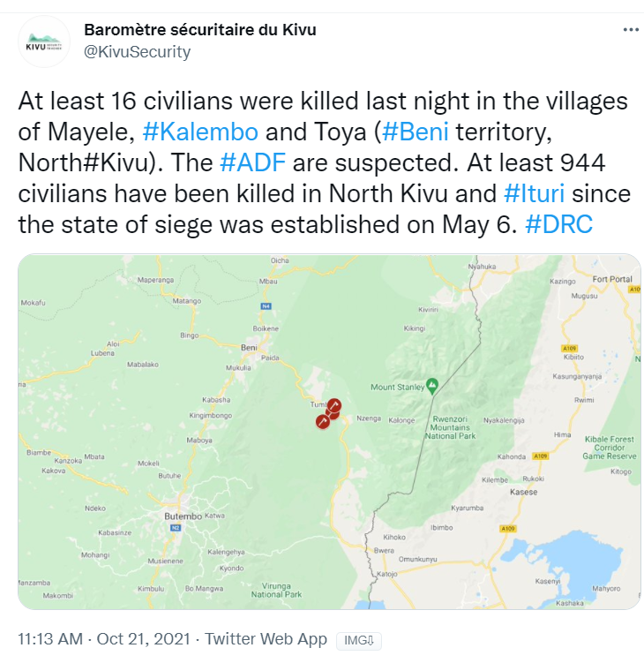This screenshot has width=644, height=663.
Task: Follow the #Beni hashtag link
Action: click(416, 132)
